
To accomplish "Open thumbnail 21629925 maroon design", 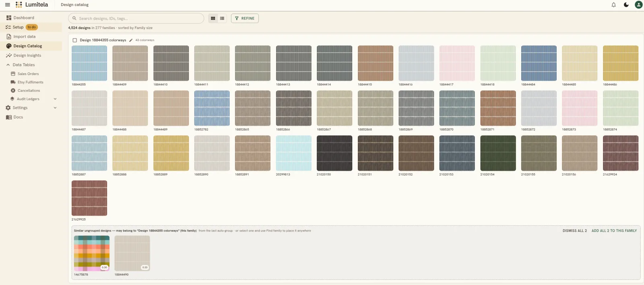I will (x=89, y=198).
